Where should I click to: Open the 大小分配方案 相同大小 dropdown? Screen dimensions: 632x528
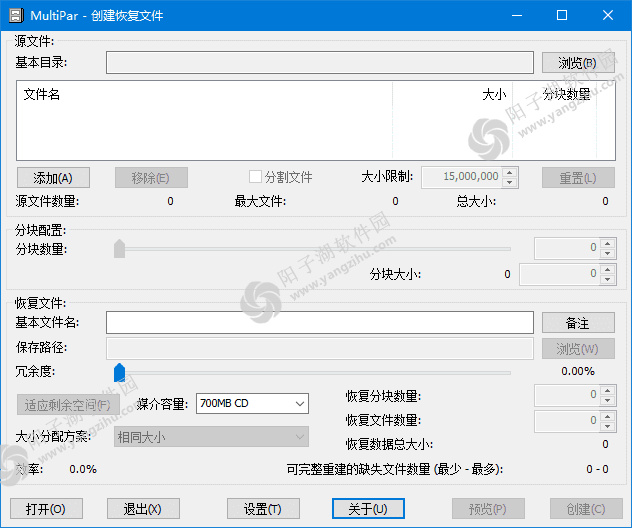point(211,437)
